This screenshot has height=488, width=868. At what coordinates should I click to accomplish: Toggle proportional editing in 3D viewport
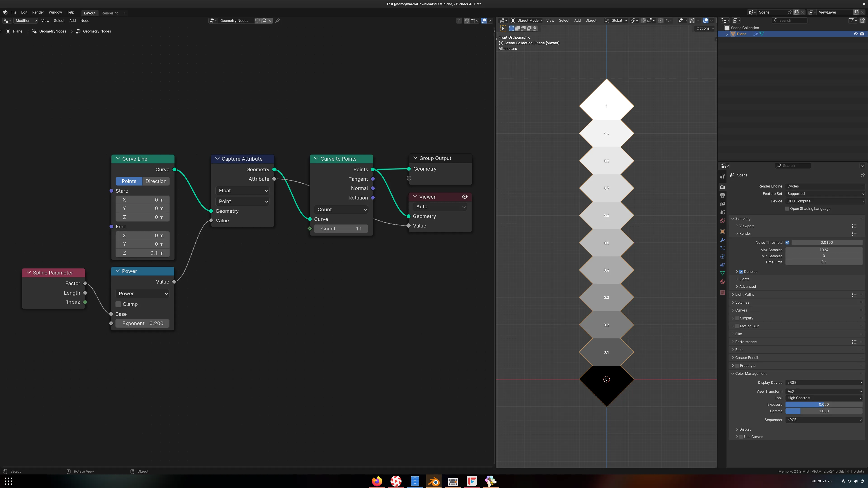pyautogui.click(x=660, y=21)
